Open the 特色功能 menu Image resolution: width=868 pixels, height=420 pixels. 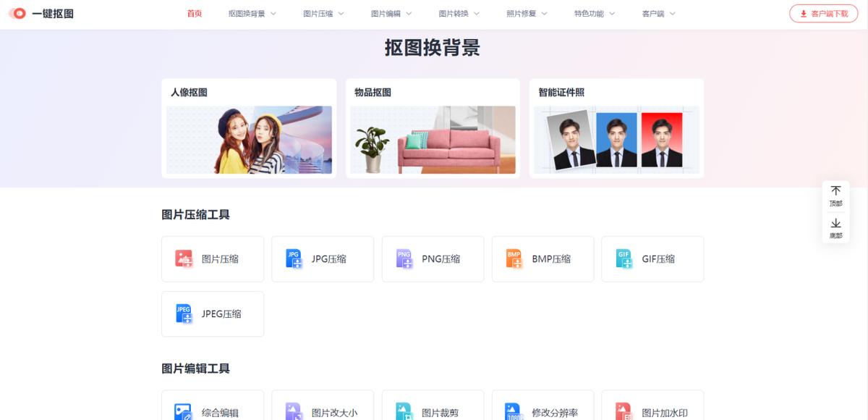coord(589,13)
